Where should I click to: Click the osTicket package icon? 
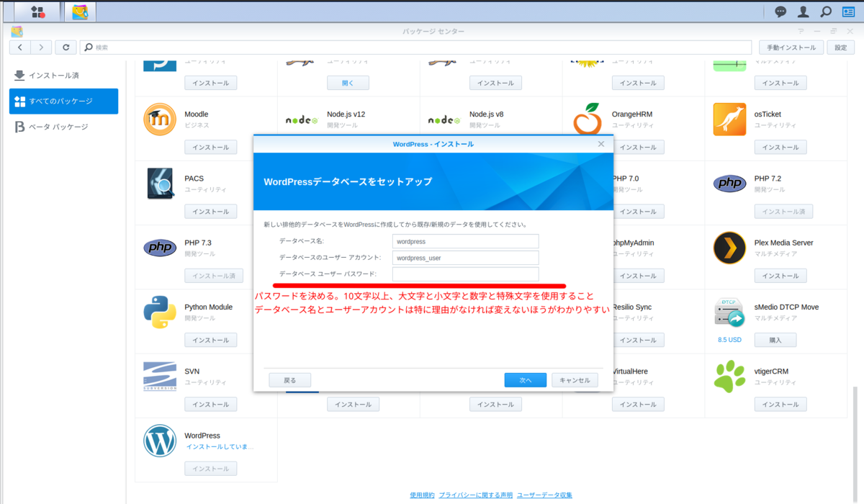(x=729, y=120)
